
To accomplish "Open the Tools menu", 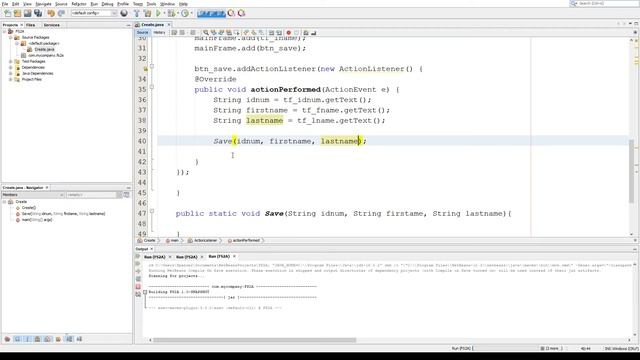I will pos(151,4).
